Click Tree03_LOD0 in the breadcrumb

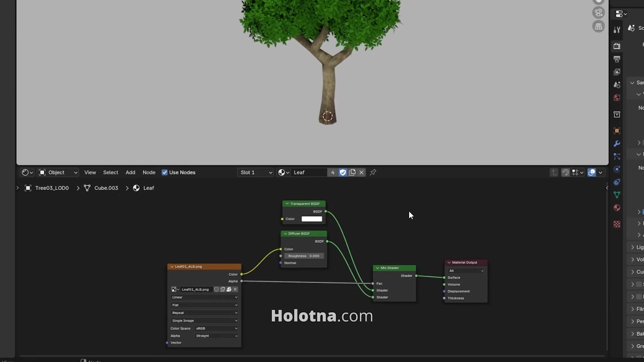click(x=52, y=188)
